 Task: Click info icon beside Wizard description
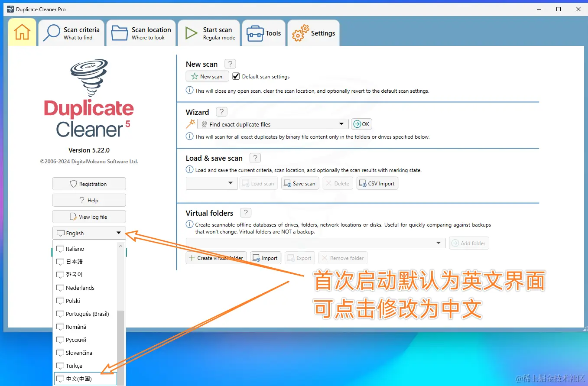tap(189, 136)
